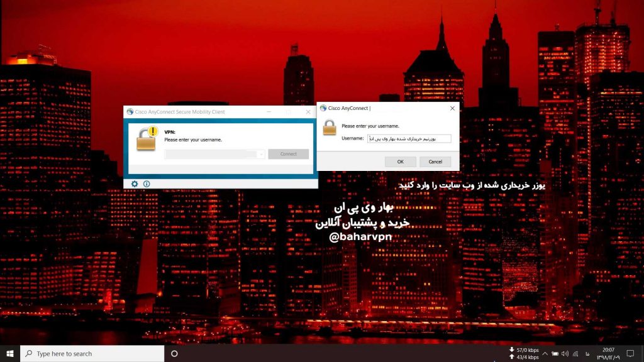Screen dimensions: 644x362
Task: Click Cisco globe icon in username dialog title
Action: (x=323, y=108)
